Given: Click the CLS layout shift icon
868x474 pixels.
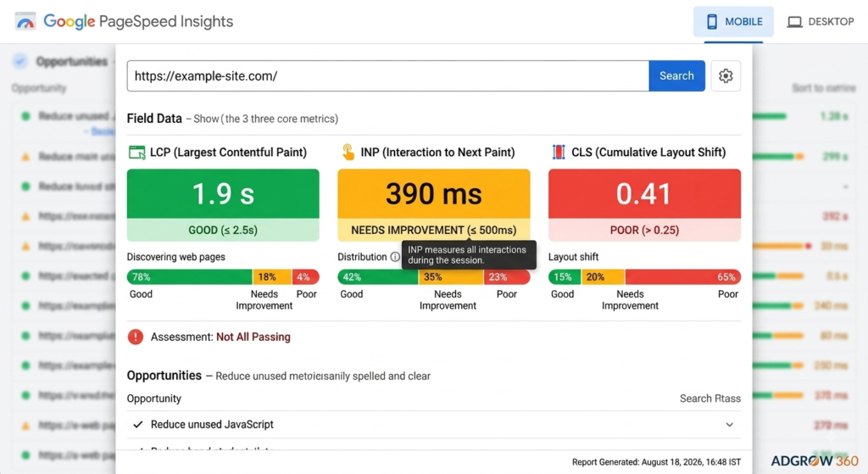Looking at the screenshot, I should [x=559, y=152].
